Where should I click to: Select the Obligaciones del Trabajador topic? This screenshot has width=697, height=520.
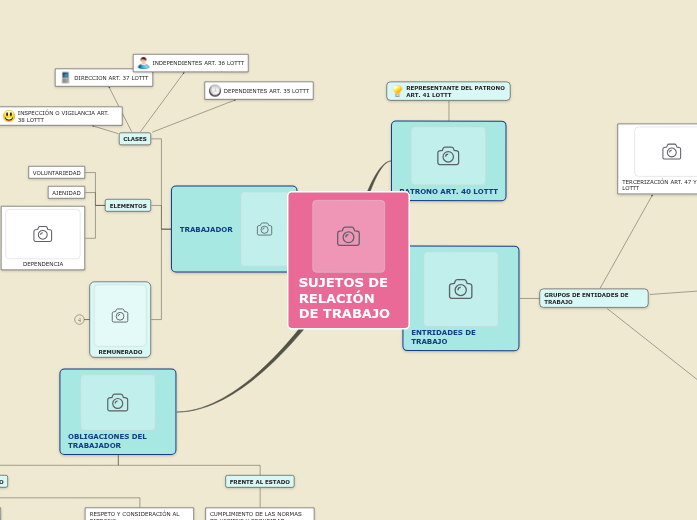pyautogui.click(x=118, y=412)
